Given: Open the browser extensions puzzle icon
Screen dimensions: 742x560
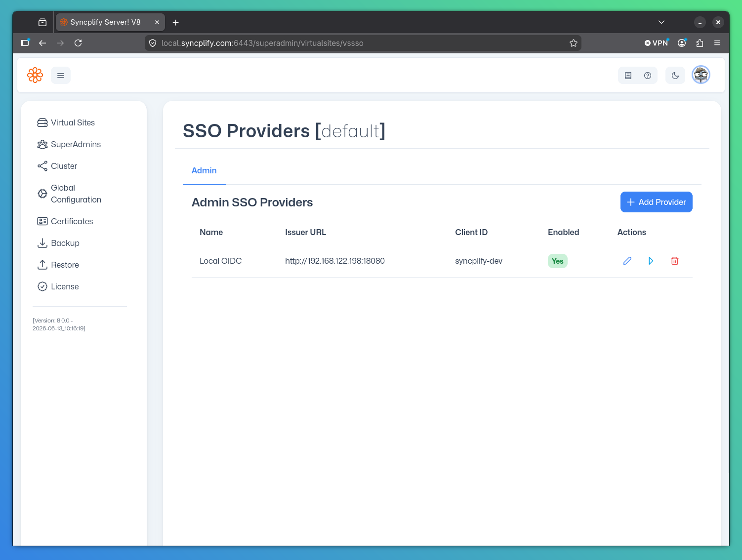Looking at the screenshot, I should [x=700, y=43].
